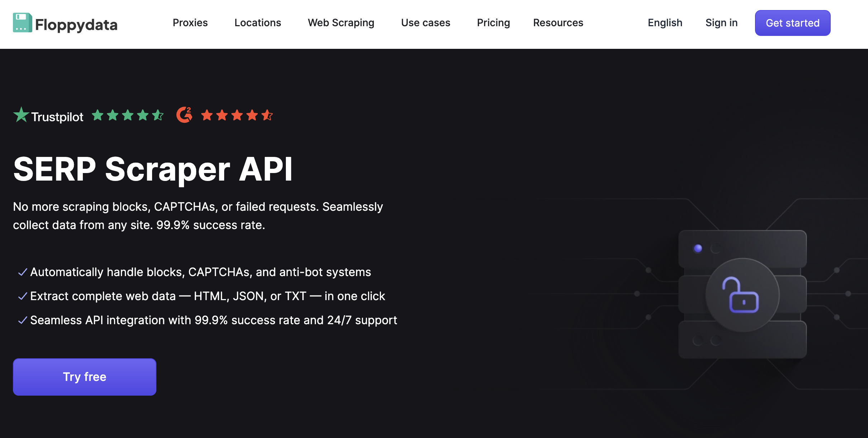Click the Try free button
This screenshot has width=868, height=438.
(x=84, y=377)
